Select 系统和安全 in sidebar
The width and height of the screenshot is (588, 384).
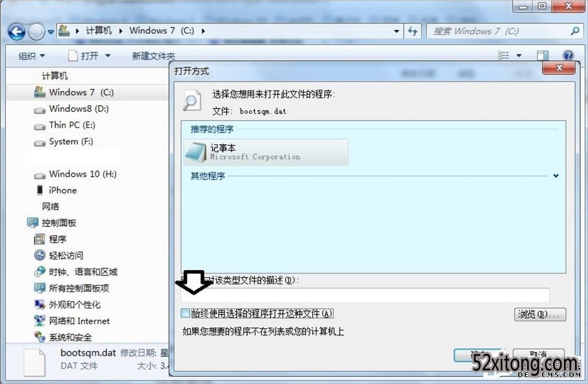tap(70, 337)
